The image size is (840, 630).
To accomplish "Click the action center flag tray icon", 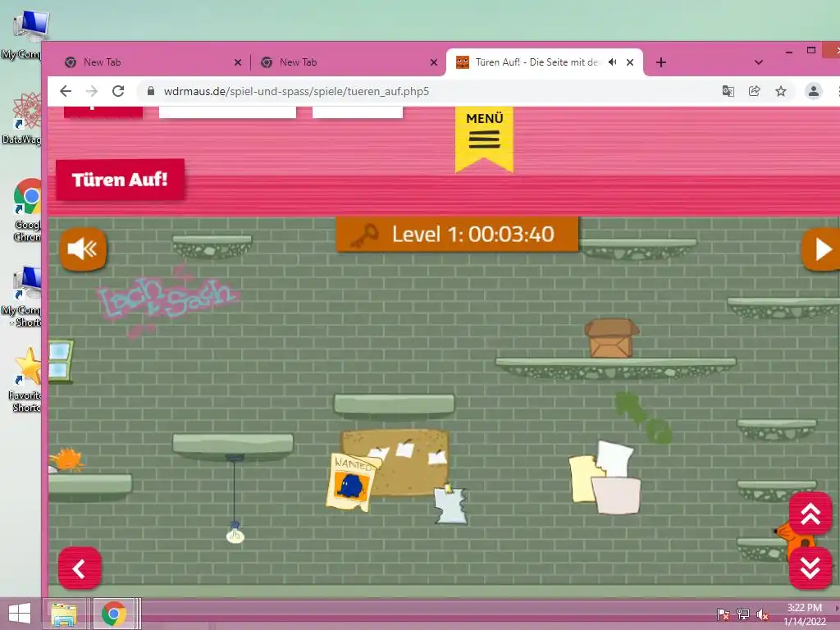I will [x=724, y=614].
